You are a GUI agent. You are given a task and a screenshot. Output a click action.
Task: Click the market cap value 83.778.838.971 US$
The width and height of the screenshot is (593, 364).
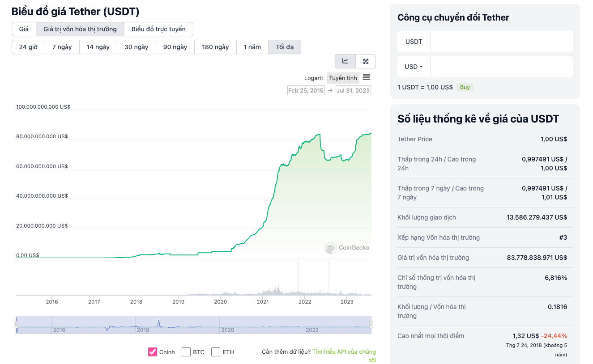pos(537,258)
